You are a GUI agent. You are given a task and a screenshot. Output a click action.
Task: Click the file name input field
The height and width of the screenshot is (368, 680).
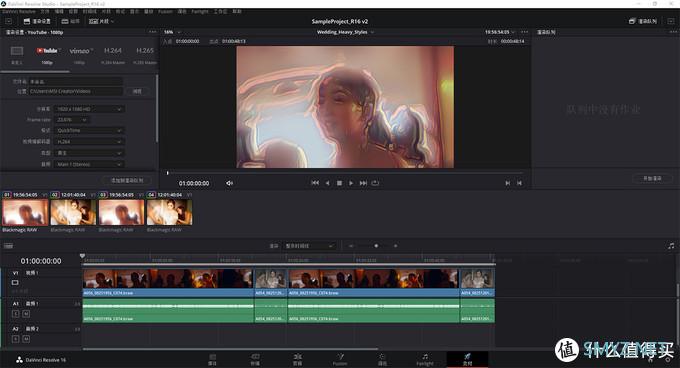click(x=76, y=81)
